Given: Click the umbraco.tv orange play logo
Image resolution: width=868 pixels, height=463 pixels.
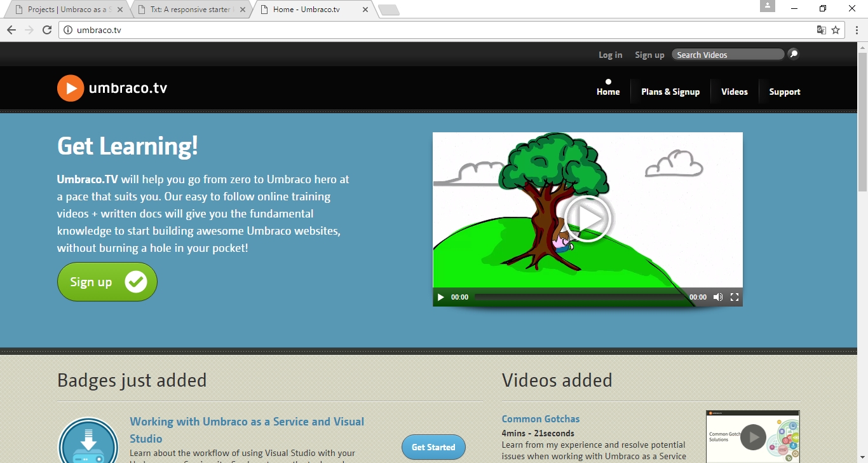Looking at the screenshot, I should [71, 88].
